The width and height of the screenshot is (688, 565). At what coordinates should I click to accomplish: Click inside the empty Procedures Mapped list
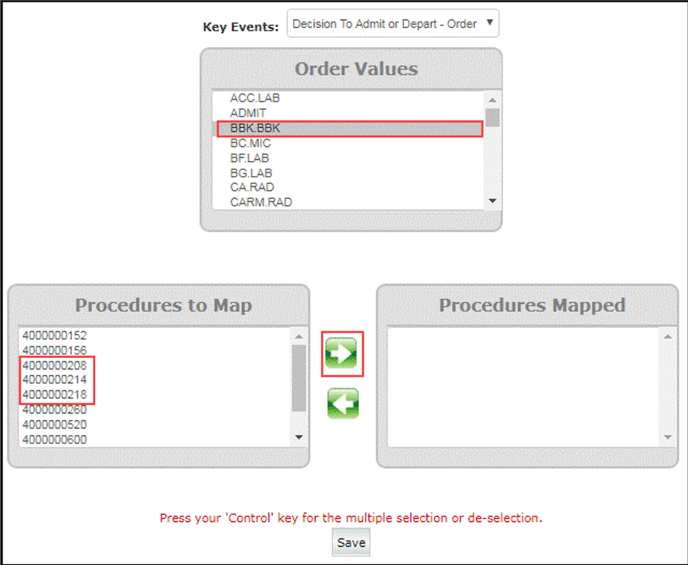(524, 387)
